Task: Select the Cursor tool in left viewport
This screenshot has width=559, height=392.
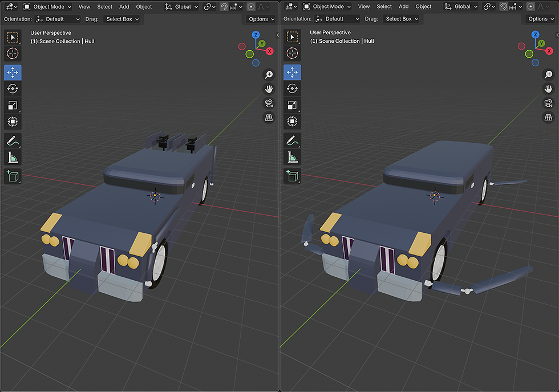Action: (13, 54)
